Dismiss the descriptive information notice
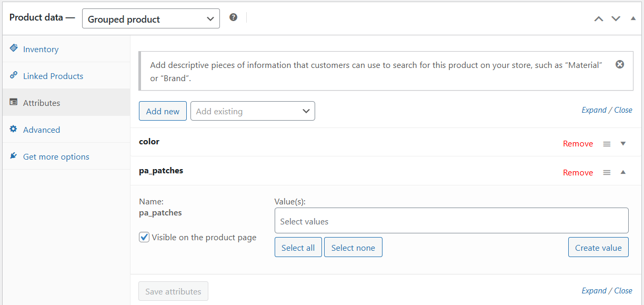 pos(619,64)
